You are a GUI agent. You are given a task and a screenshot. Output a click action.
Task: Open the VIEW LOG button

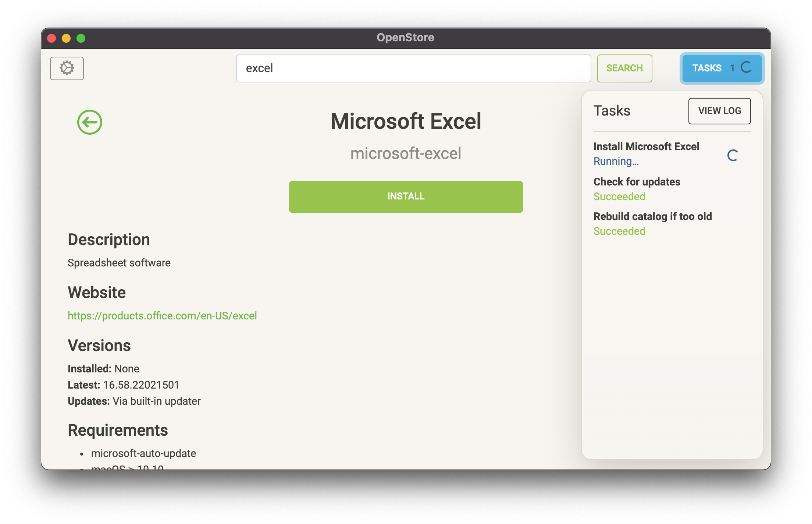719,111
